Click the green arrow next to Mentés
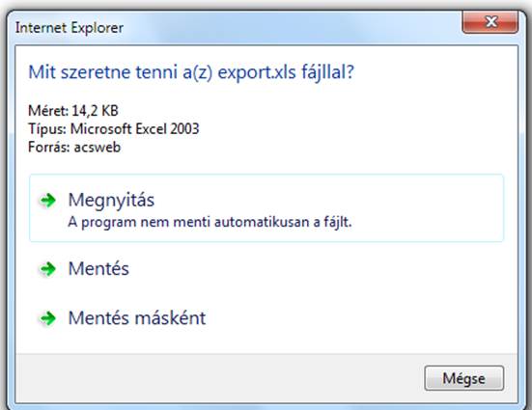 (x=47, y=269)
